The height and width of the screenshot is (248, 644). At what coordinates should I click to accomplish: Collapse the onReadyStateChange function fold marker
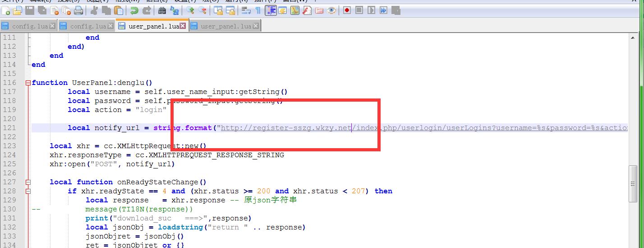[28, 182]
